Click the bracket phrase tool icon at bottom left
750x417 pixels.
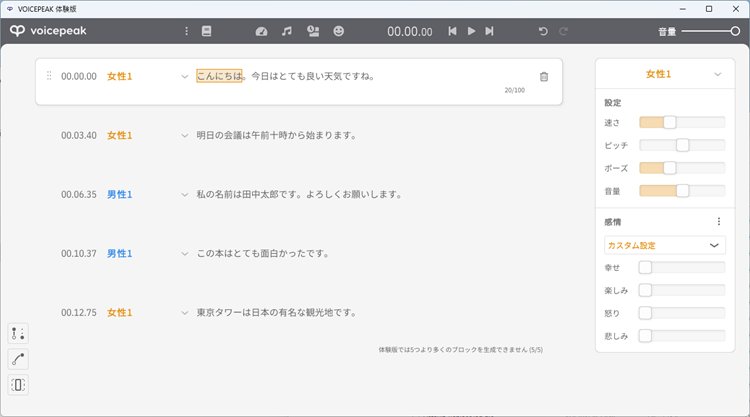[x=18, y=385]
